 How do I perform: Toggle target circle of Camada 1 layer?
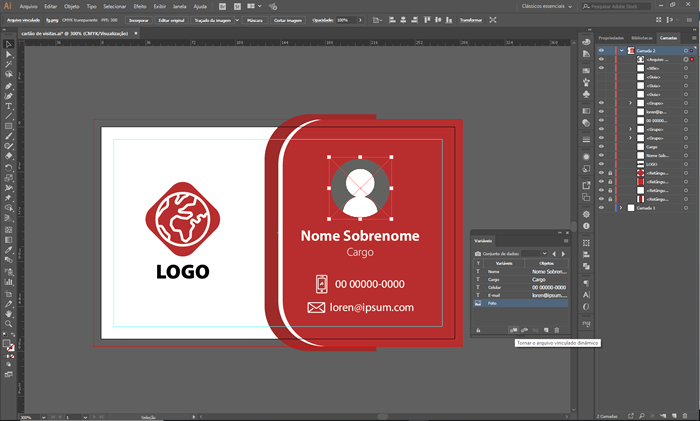pos(686,208)
